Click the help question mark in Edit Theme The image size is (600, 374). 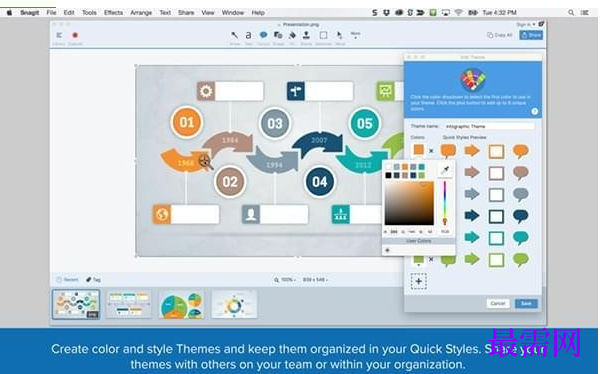click(535, 111)
